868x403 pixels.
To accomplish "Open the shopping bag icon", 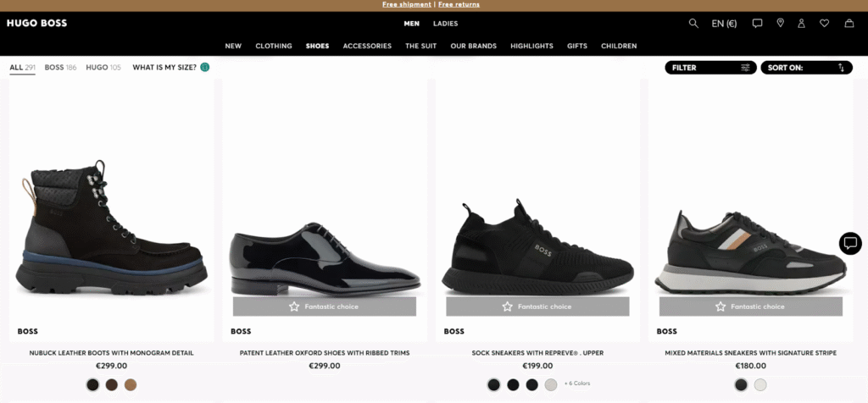I will [x=849, y=23].
